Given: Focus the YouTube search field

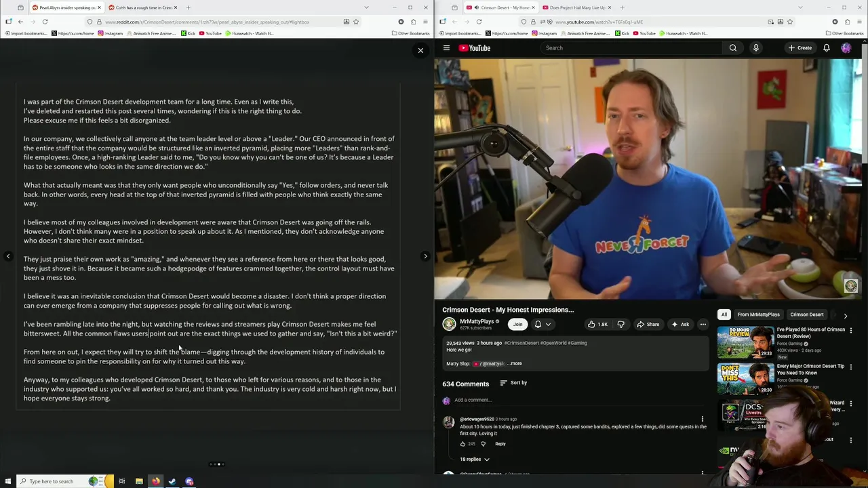Looking at the screenshot, I should pyautogui.click(x=631, y=48).
